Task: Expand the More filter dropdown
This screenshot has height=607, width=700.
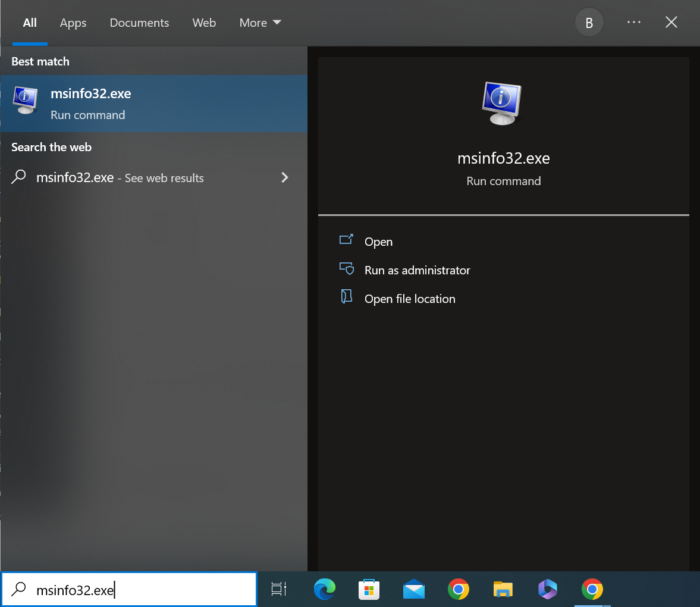Action: click(x=260, y=23)
